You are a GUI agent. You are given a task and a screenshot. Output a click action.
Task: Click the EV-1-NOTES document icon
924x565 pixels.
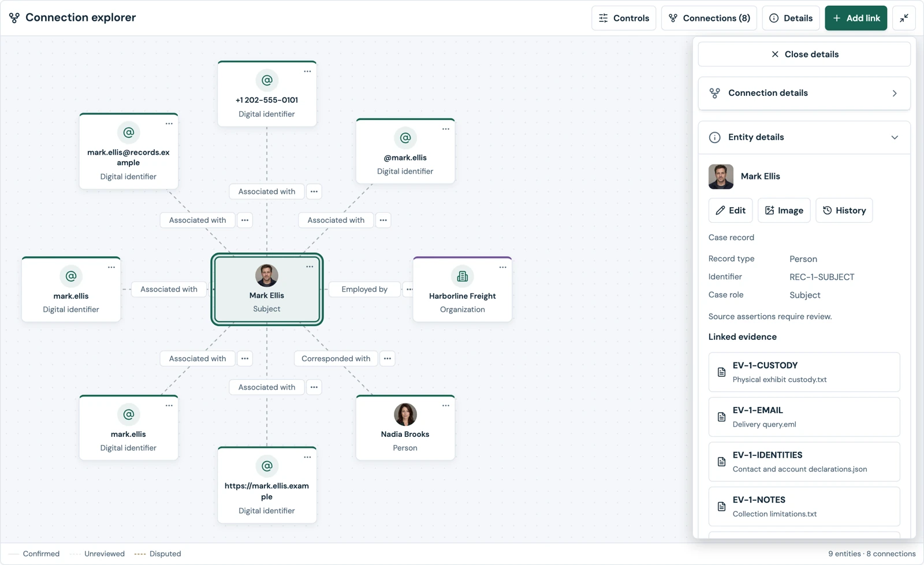(x=721, y=507)
